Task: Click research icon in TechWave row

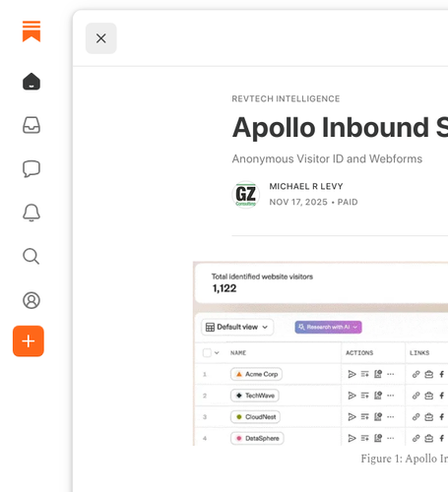Action: (x=378, y=396)
